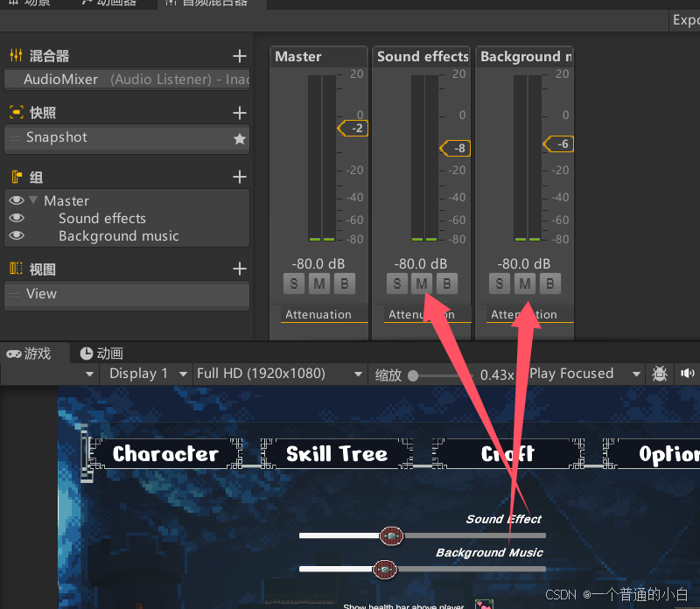The width and height of the screenshot is (700, 609).
Task: Bypass effects on the Master channel
Action: [x=345, y=283]
